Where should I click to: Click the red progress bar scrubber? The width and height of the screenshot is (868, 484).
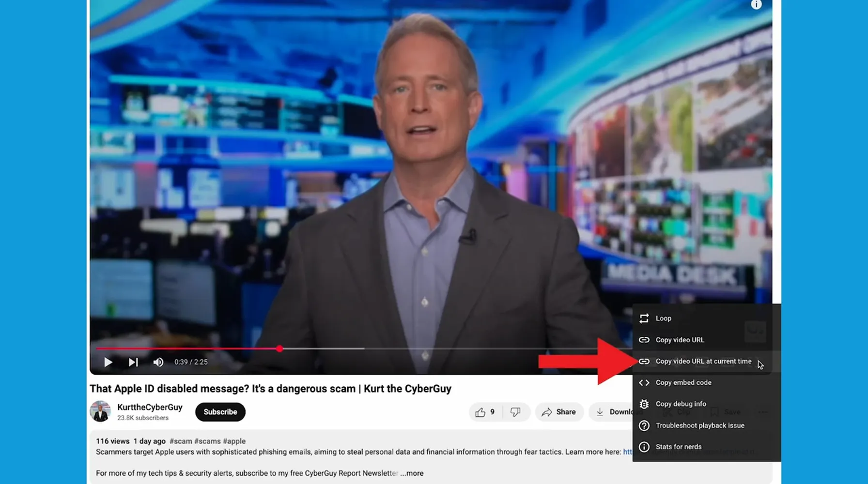point(279,348)
